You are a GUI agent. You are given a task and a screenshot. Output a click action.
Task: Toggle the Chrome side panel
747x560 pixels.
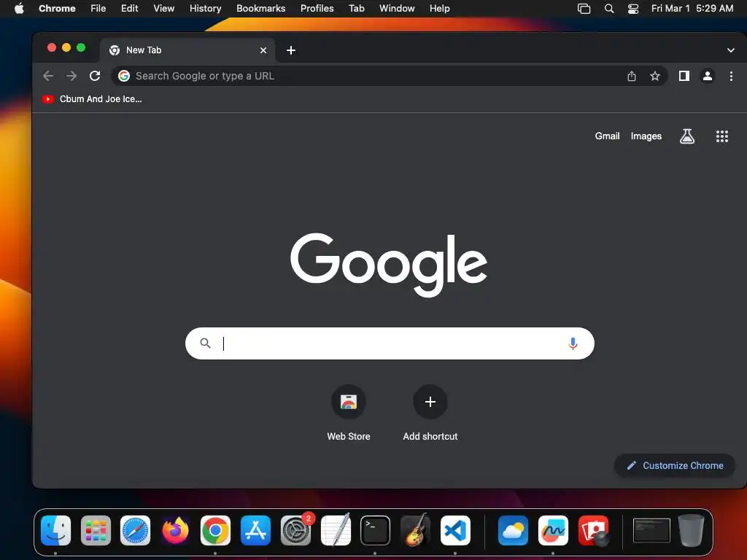point(684,76)
